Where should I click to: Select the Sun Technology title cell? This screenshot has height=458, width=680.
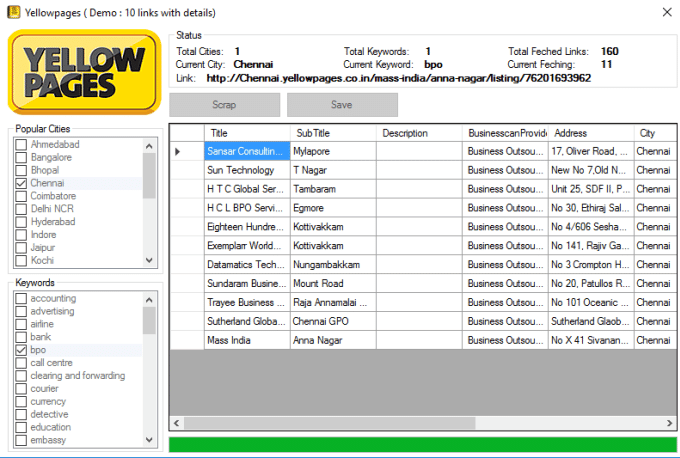(x=247, y=170)
